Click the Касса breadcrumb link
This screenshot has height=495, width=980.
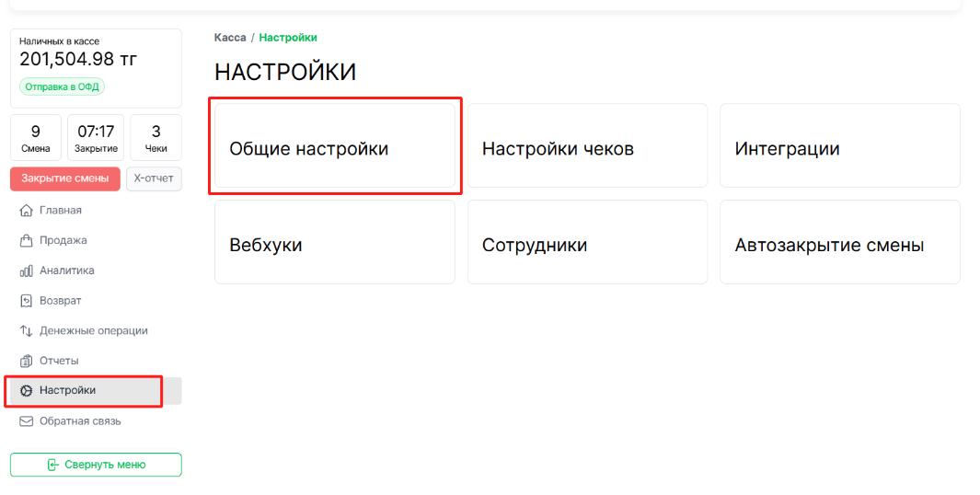point(230,38)
